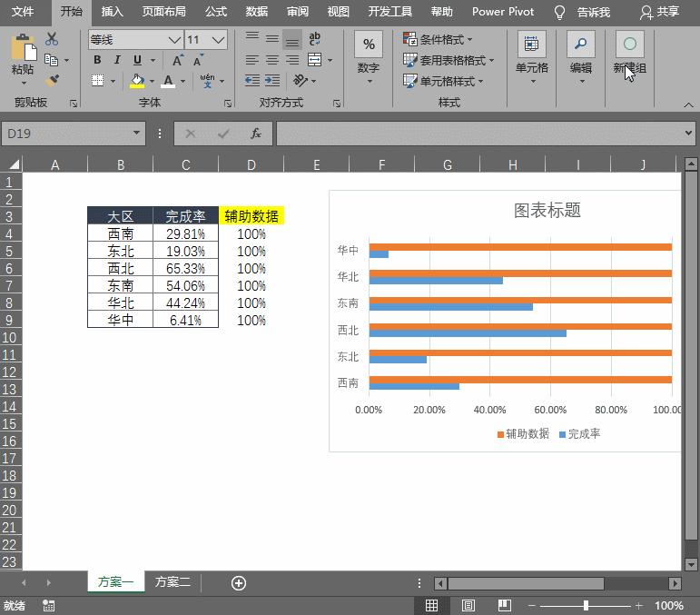Click the 新建组 new group button

tap(629, 53)
